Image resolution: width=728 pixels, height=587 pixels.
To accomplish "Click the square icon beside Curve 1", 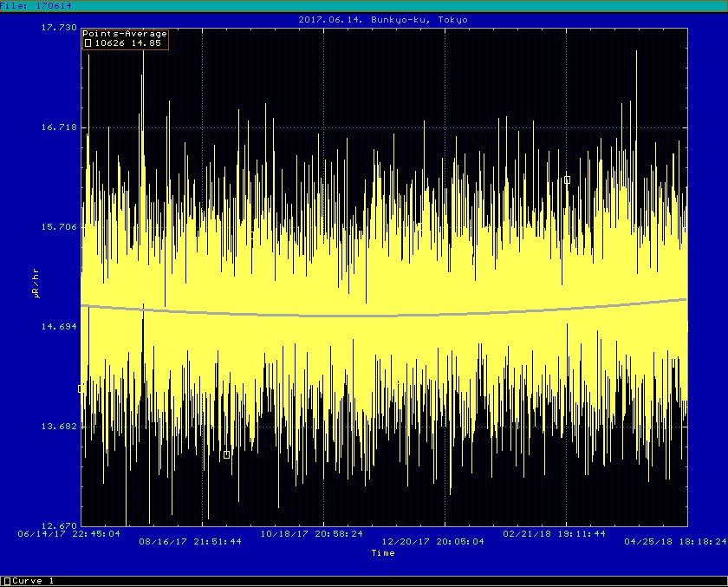I will [6, 581].
